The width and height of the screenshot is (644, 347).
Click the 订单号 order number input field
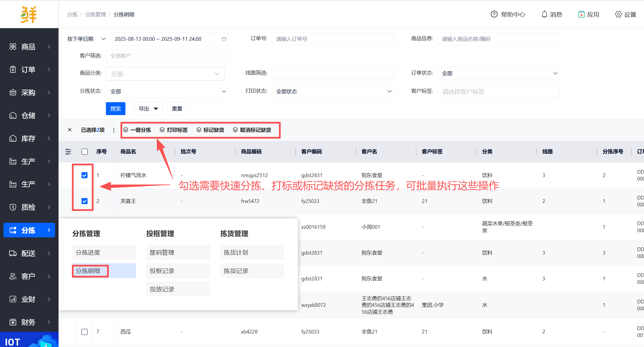click(x=333, y=39)
